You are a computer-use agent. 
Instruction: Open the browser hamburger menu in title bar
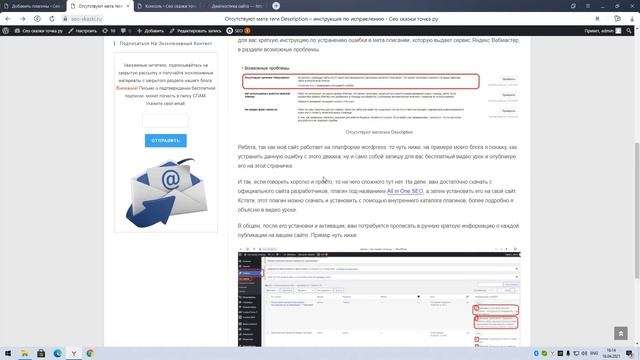tap(588, 6)
